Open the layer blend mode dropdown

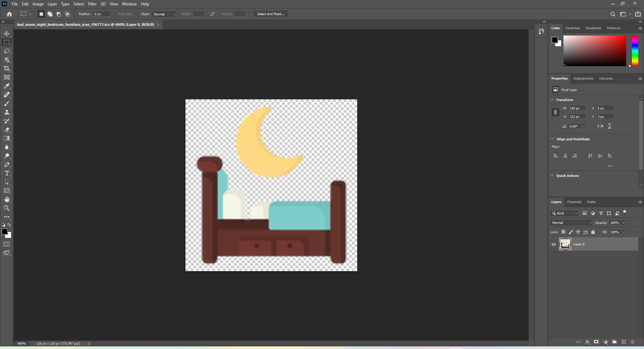point(571,222)
